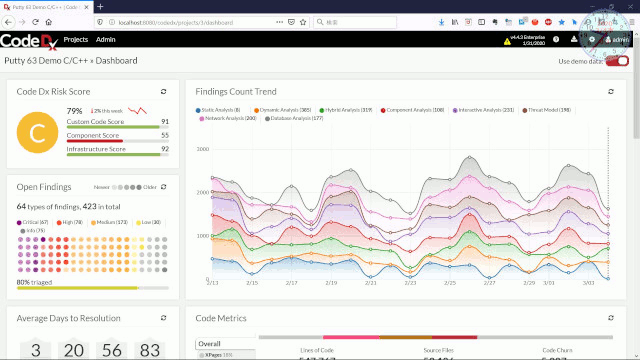This screenshot has height=360, width=640.
Task: Open the help question-mark icon
Action: click(x=556, y=40)
